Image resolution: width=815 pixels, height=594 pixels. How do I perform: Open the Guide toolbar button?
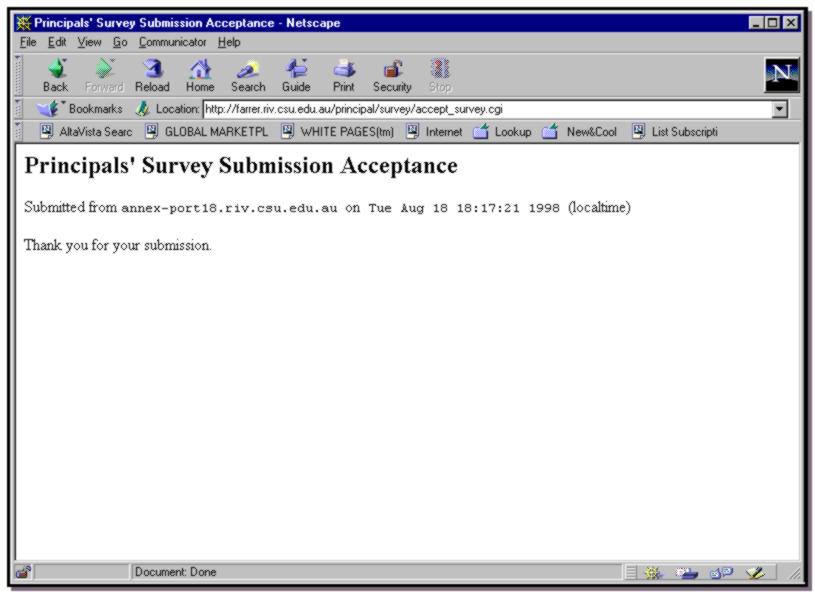pos(296,76)
